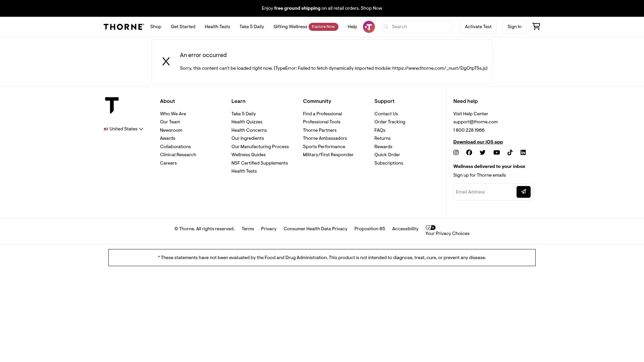Submit email with paper plane button
The image size is (644, 362).
pos(523,192)
